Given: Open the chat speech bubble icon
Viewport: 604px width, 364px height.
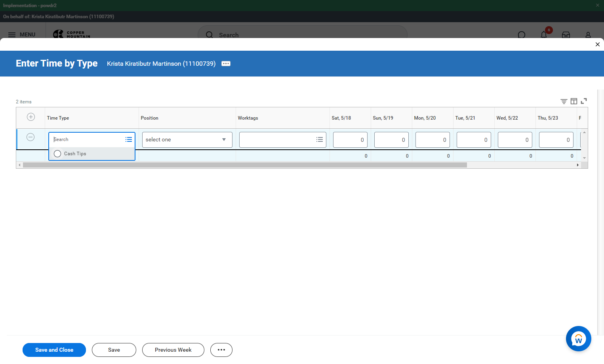Looking at the screenshot, I should 522,35.
